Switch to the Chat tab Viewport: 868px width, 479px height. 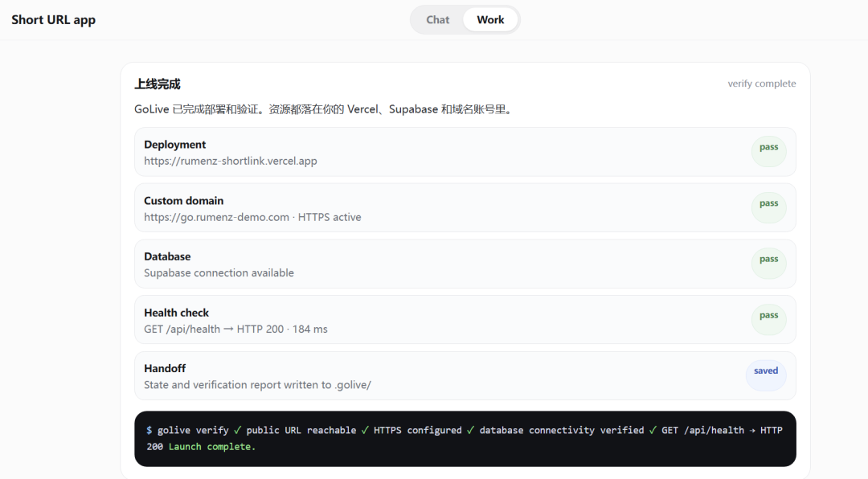(437, 20)
